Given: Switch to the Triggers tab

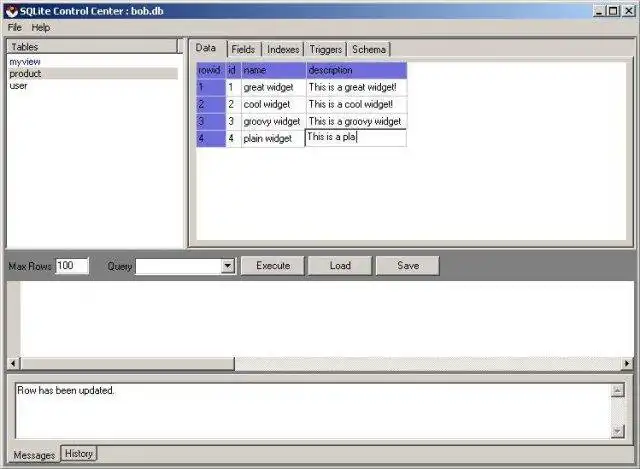Looking at the screenshot, I should pyautogui.click(x=326, y=49).
